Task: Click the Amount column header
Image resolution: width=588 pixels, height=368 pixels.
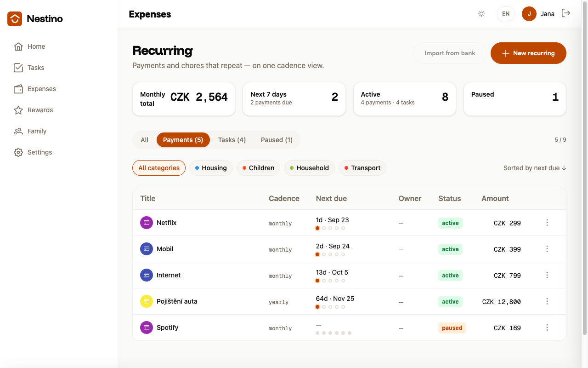Action: [x=495, y=199]
